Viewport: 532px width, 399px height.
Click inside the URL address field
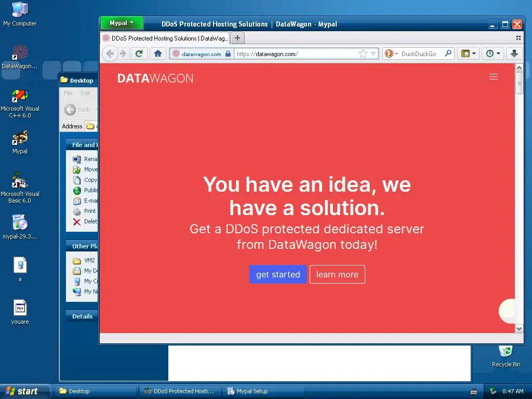295,54
